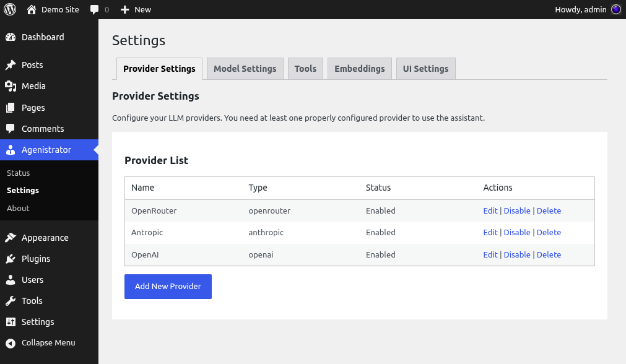Viewport: 626px width, 364px height.
Task: Disable the OpenAI provider
Action: 517,254
